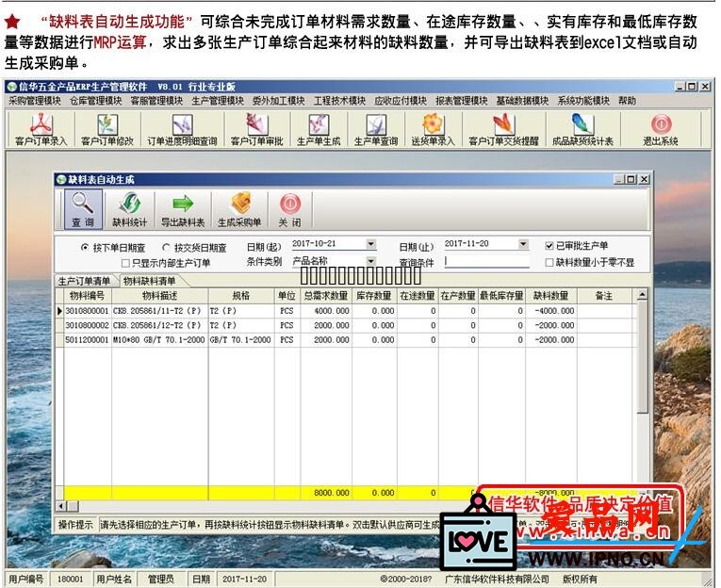
Task: Open 客户订单录入 toolbar icon
Action: click(41, 129)
